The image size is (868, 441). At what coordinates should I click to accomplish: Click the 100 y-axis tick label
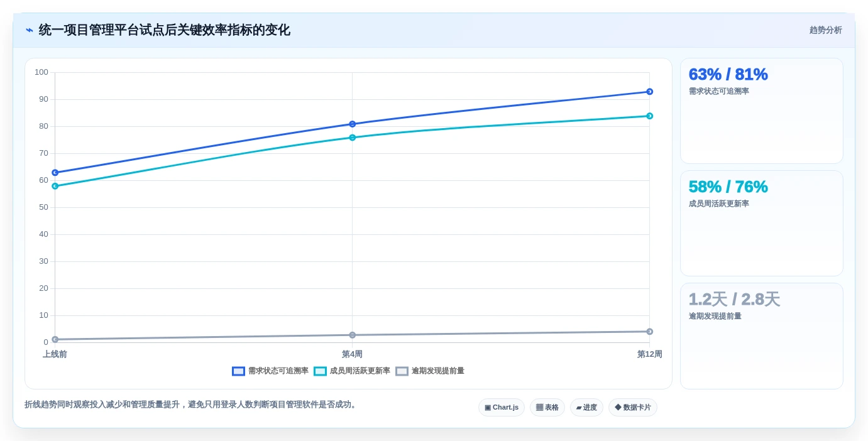(x=41, y=72)
